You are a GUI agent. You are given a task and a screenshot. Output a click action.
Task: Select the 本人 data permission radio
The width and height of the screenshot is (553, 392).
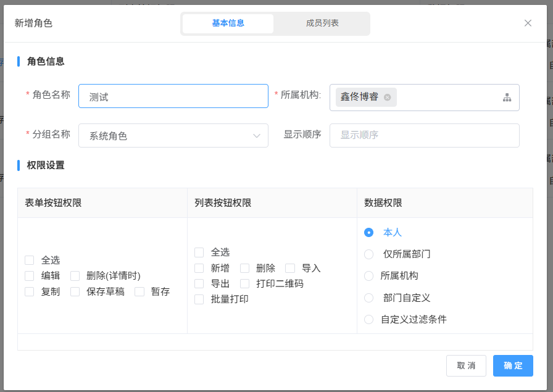pos(369,233)
